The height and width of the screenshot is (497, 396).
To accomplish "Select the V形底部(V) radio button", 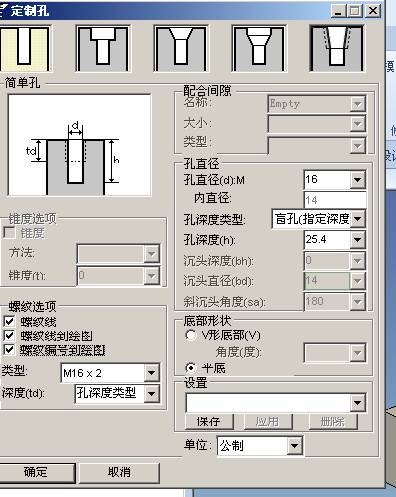I will (191, 335).
